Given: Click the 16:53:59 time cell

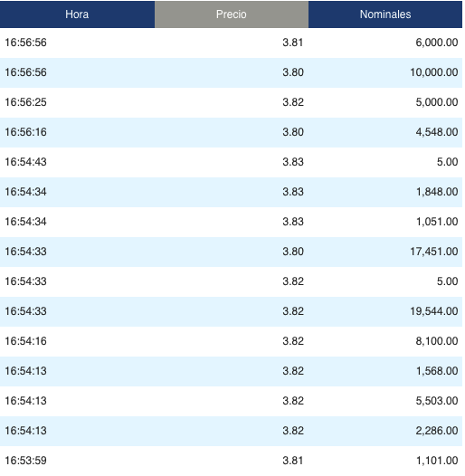Looking at the screenshot, I should coord(26,461).
